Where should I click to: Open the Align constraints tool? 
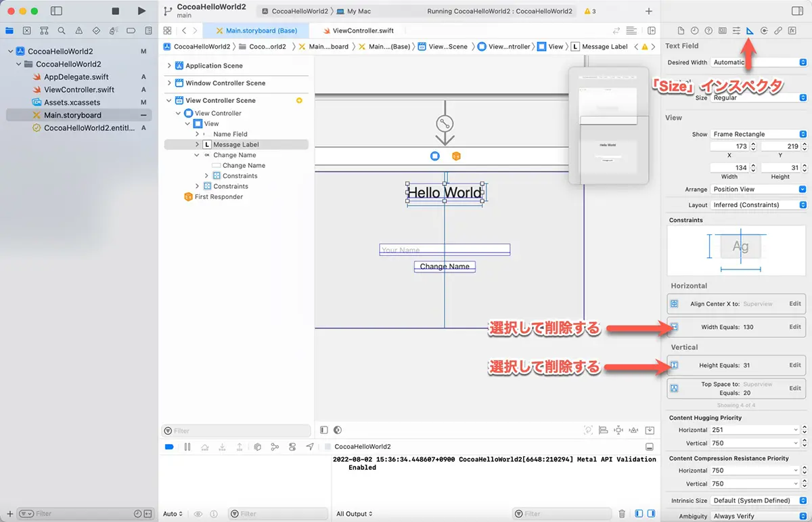click(603, 430)
